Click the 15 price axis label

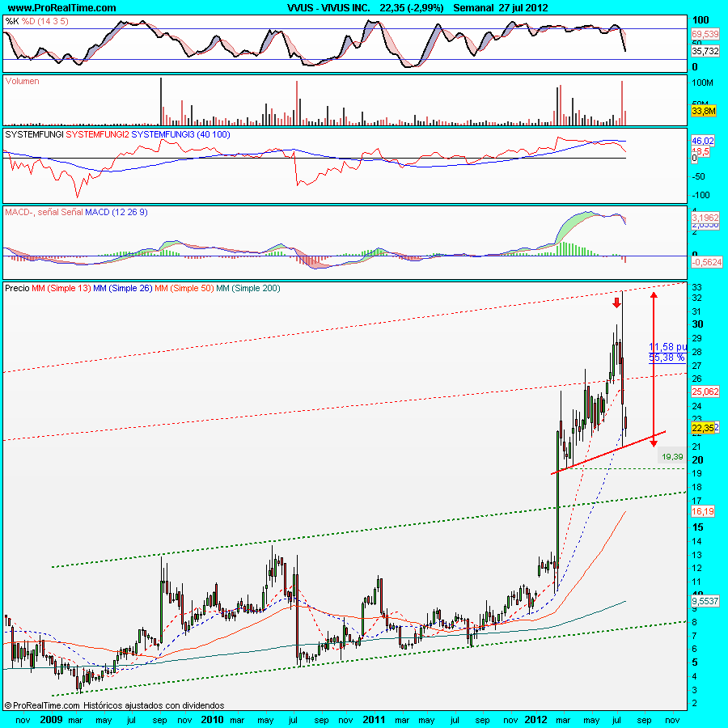tap(697, 527)
